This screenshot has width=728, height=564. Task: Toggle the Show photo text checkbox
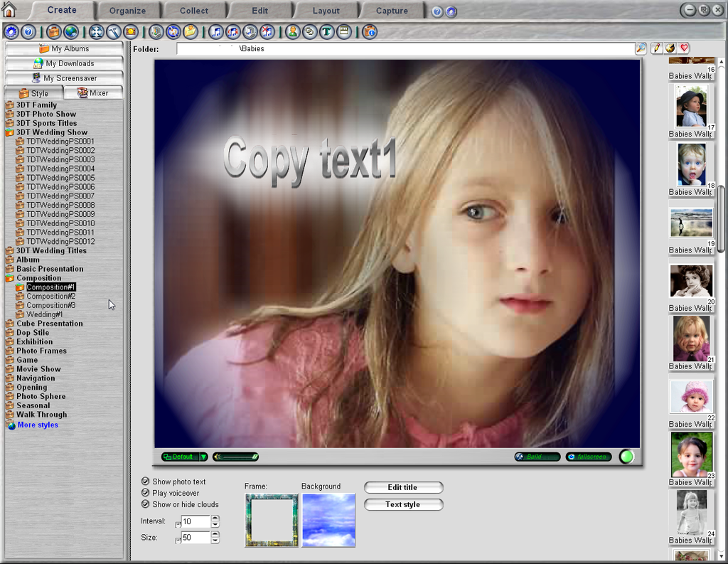click(146, 481)
